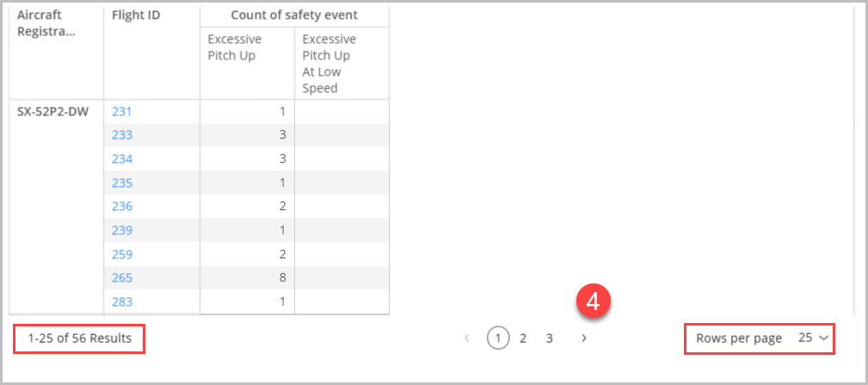Select current page 1 indicator
This screenshot has height=385, width=868.
pyautogui.click(x=498, y=338)
